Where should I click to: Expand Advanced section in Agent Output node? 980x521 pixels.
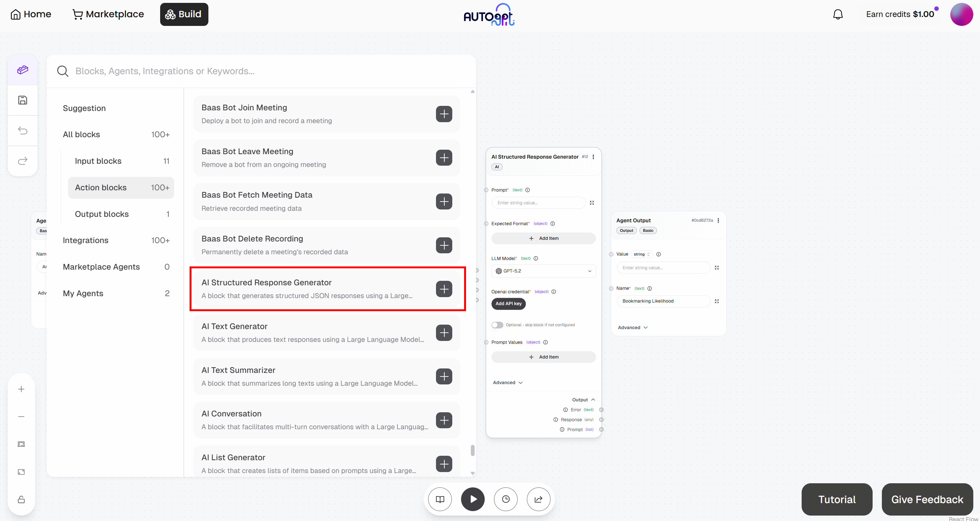(632, 327)
